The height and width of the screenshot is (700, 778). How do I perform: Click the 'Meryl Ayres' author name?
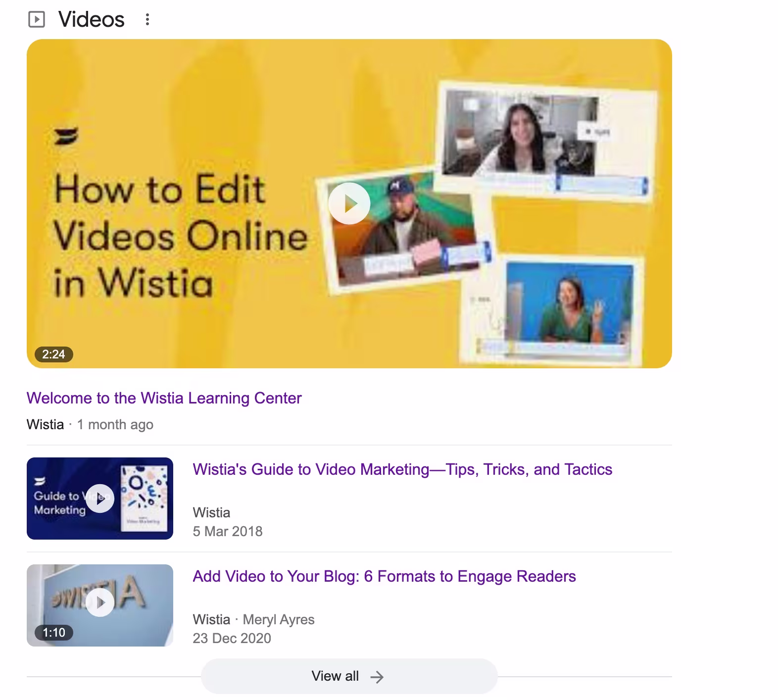pyautogui.click(x=279, y=620)
